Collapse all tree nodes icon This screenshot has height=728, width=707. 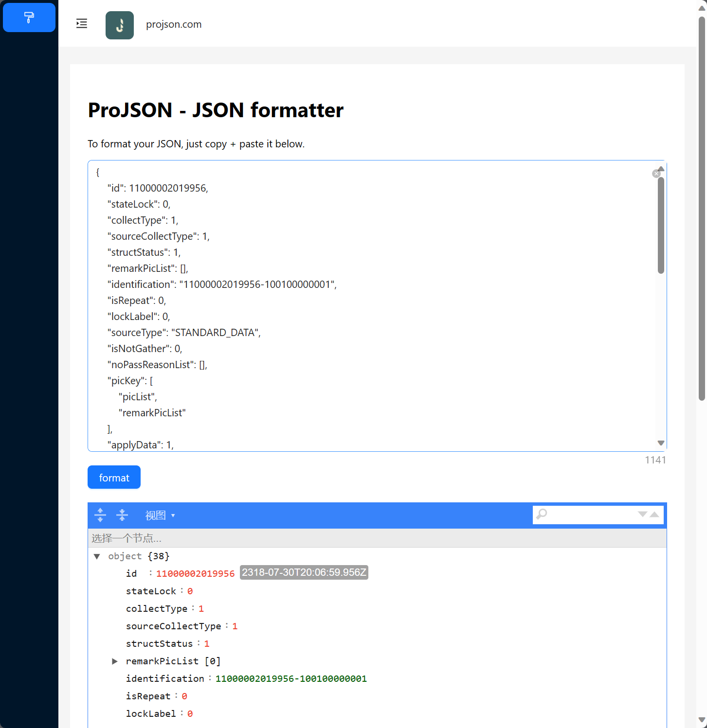pyautogui.click(x=122, y=515)
